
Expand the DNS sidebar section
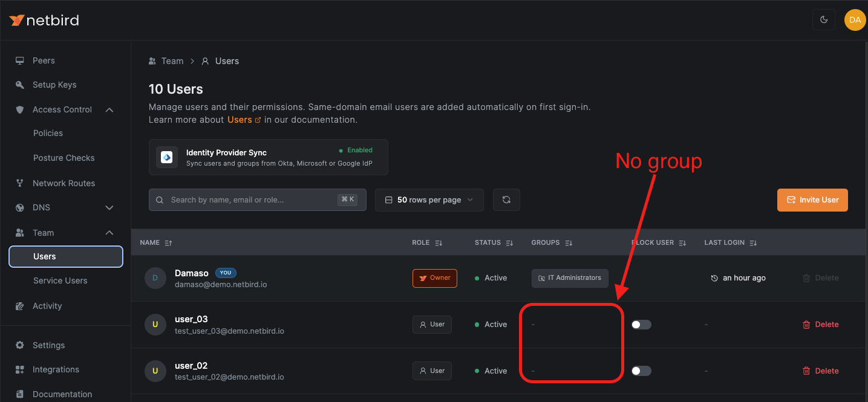[x=109, y=208]
